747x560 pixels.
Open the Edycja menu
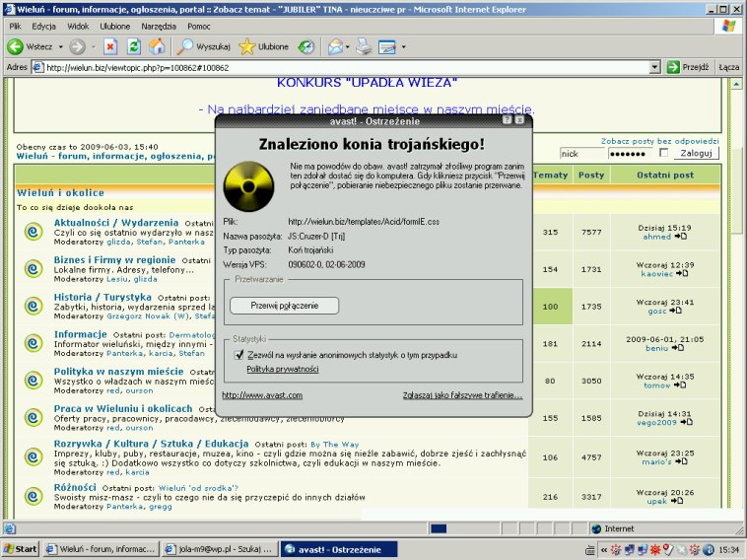(x=43, y=27)
